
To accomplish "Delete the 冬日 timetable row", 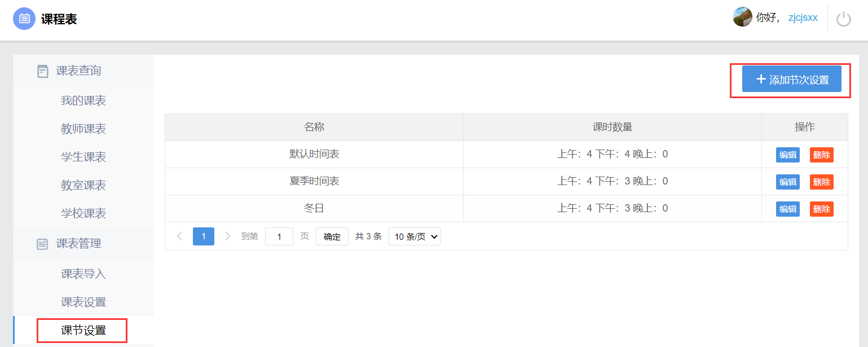I will [x=821, y=209].
